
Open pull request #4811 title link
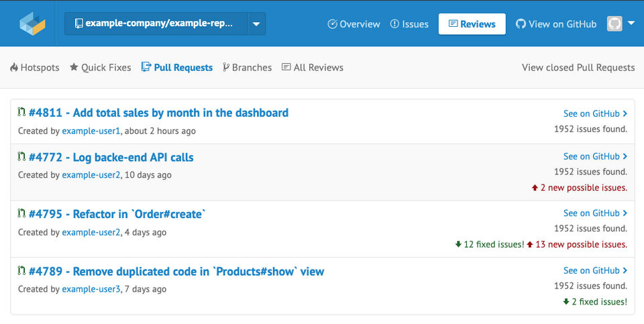158,113
